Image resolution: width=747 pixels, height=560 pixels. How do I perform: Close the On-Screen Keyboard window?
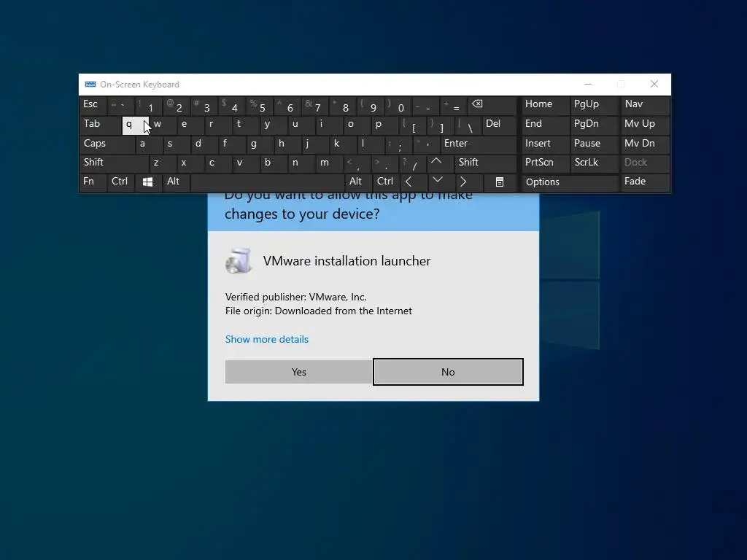point(654,85)
